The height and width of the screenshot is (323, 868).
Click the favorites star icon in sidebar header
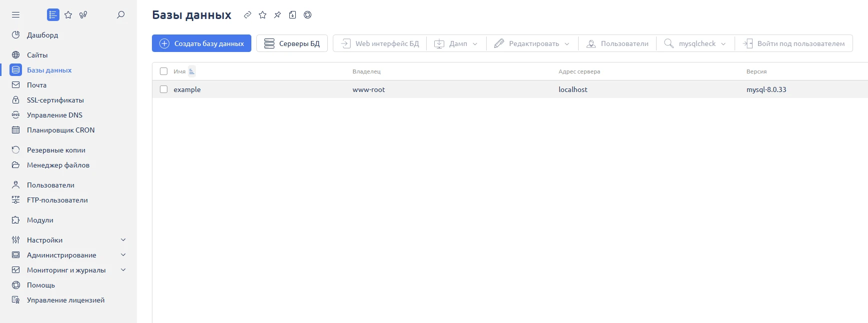pyautogui.click(x=68, y=15)
